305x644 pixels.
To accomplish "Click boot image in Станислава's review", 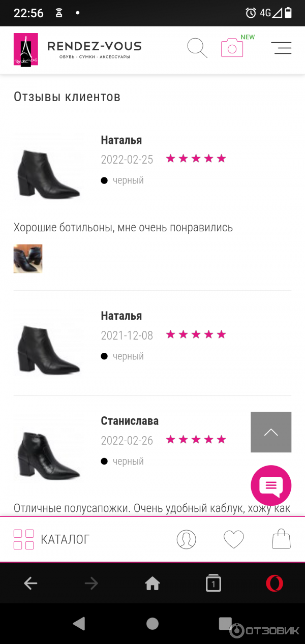I will [48, 448].
